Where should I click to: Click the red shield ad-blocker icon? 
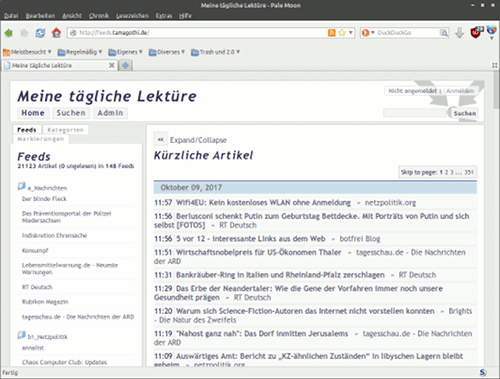coord(476,32)
